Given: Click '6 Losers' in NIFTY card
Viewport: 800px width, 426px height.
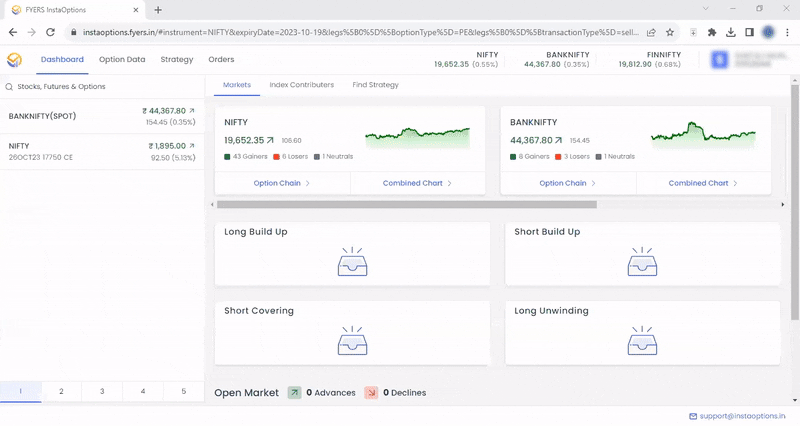Looking at the screenshot, I should (x=291, y=157).
